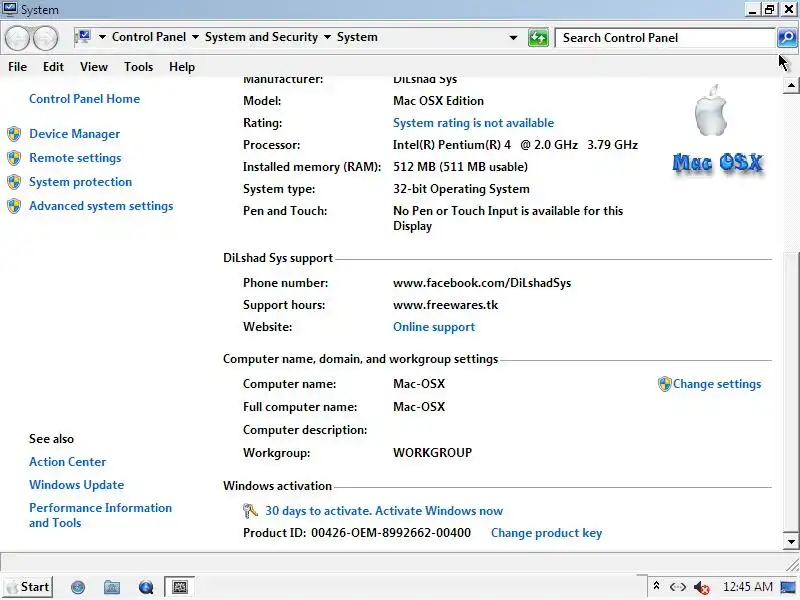
Task: Open Remote settings link
Action: tap(75, 158)
